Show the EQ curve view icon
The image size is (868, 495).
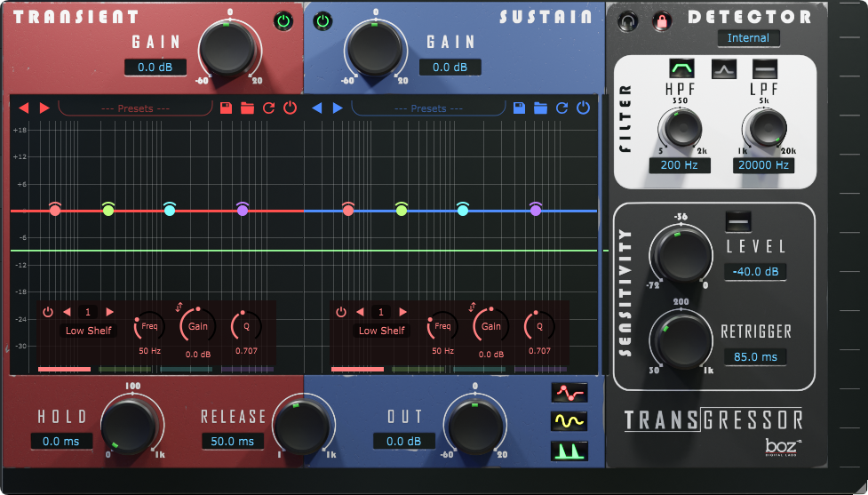(x=569, y=393)
